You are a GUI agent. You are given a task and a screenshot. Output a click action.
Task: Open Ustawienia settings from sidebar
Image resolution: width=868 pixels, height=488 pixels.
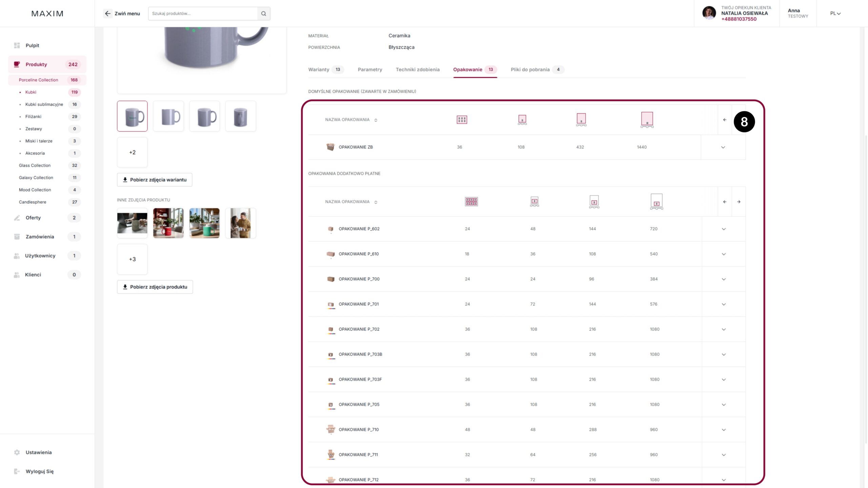point(38,452)
